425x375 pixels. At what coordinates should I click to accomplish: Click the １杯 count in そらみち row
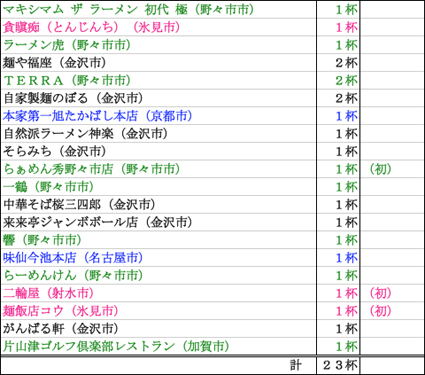tap(338, 151)
